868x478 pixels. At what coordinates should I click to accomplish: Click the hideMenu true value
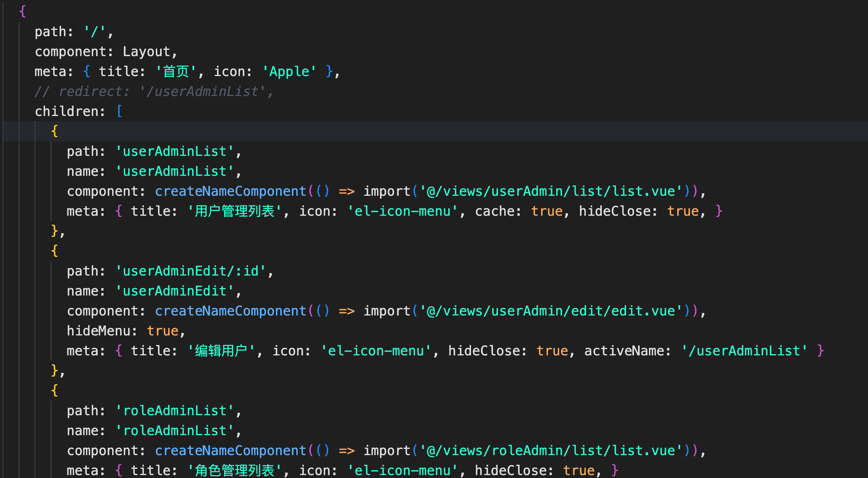(163, 331)
